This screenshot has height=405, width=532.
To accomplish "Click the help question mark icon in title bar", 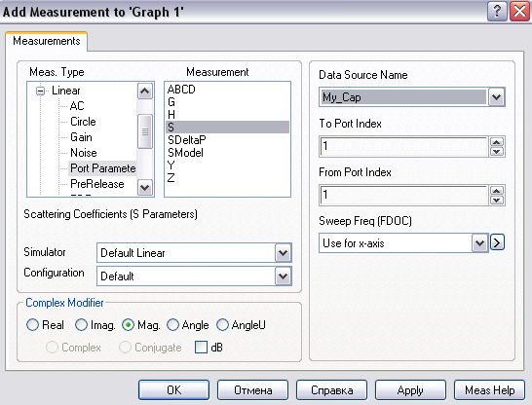I will click(x=497, y=12).
